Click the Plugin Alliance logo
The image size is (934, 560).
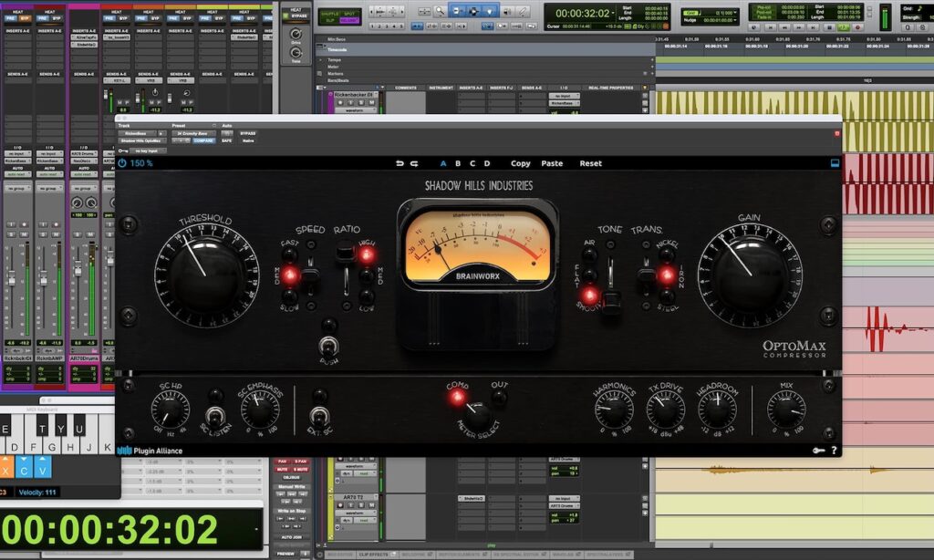click(150, 451)
